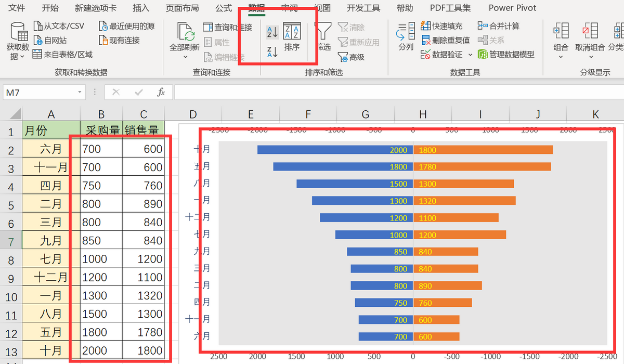Open the PDF工具集 tab
This screenshot has height=364, width=624.
coord(450,8)
